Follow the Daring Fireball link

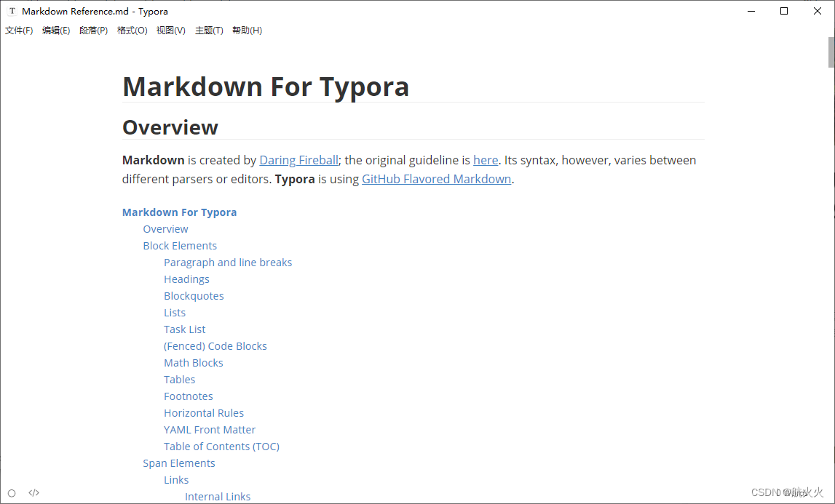(298, 160)
